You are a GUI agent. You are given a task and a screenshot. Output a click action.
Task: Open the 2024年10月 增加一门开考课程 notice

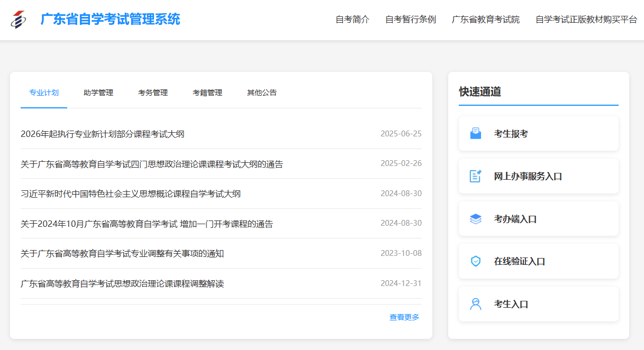pos(147,224)
